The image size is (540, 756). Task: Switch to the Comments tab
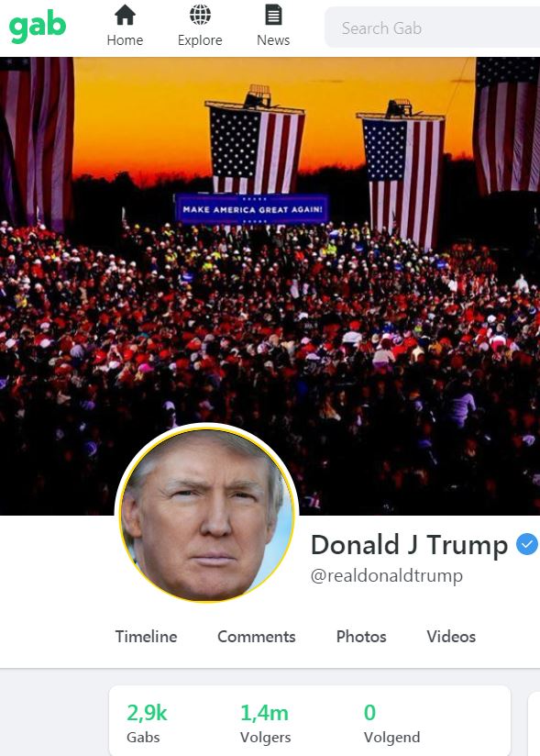click(257, 637)
